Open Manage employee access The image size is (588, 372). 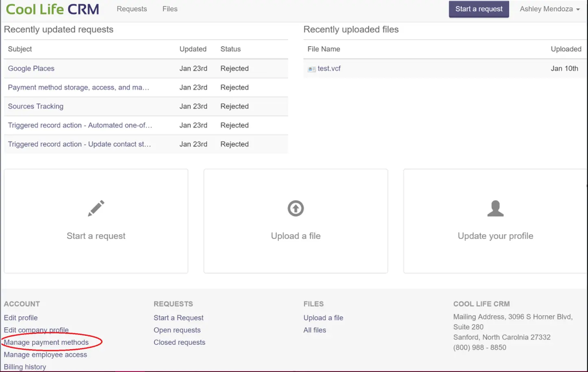45,355
